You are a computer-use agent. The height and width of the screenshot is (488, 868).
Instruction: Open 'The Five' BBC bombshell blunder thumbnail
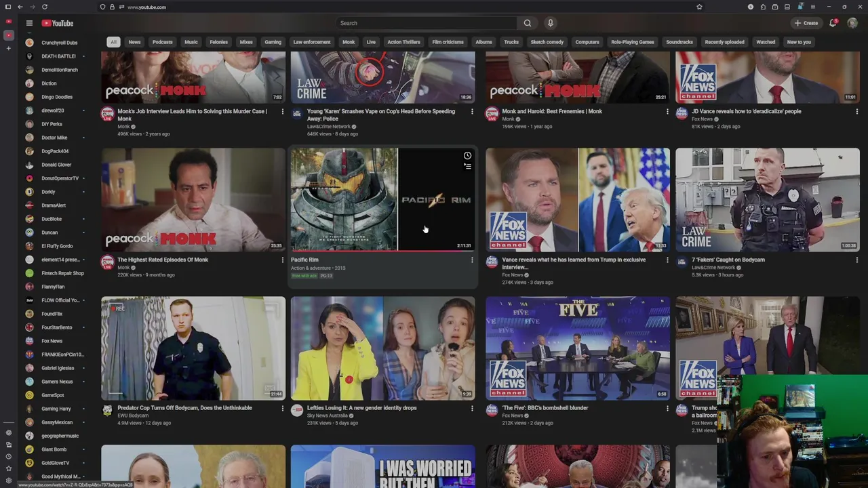(578, 348)
